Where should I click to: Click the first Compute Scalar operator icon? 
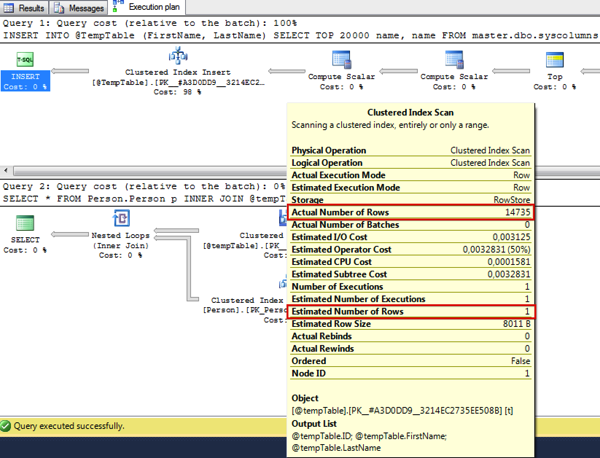(x=342, y=60)
